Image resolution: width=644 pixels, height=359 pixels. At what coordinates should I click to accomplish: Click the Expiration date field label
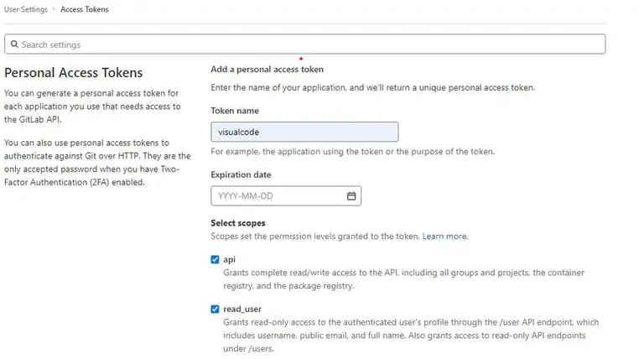[241, 174]
